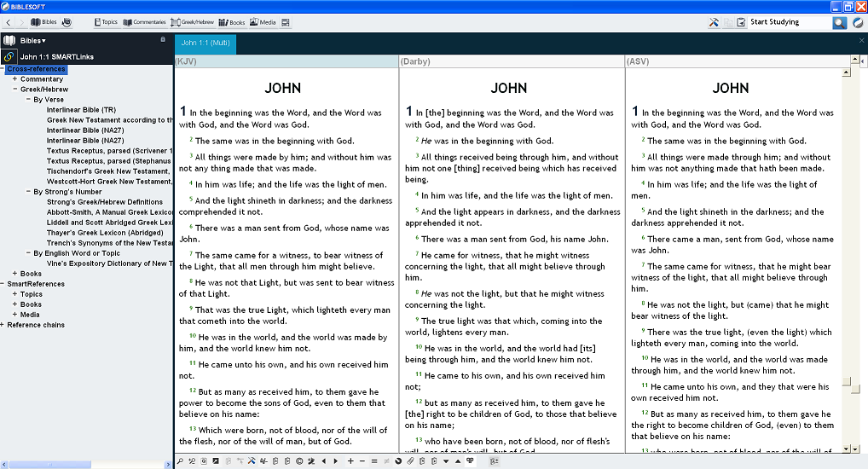Click the down triangle icon in bottom toolbar
This screenshot has height=469, width=868.
(x=446, y=461)
